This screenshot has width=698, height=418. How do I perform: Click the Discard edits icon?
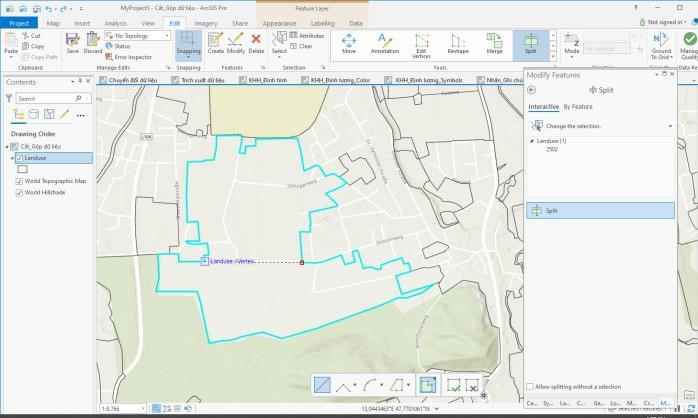(92, 42)
